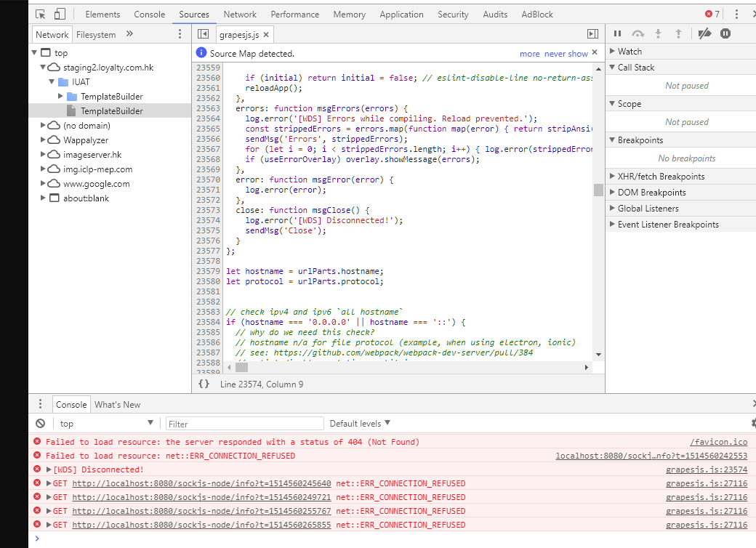Switch to the Elements panel tab
756x548 pixels.
(x=102, y=15)
